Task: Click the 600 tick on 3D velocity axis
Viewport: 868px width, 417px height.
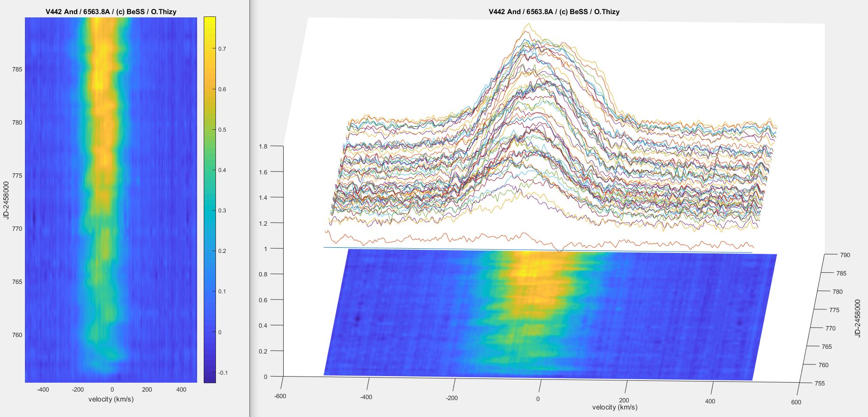Action: coord(796,402)
